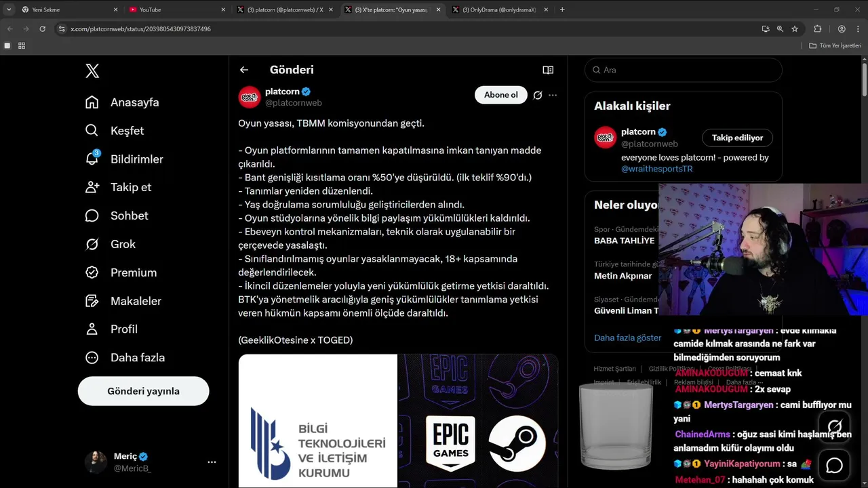The height and width of the screenshot is (488, 868).
Task: Open new tab with plus button
Action: [562, 9]
